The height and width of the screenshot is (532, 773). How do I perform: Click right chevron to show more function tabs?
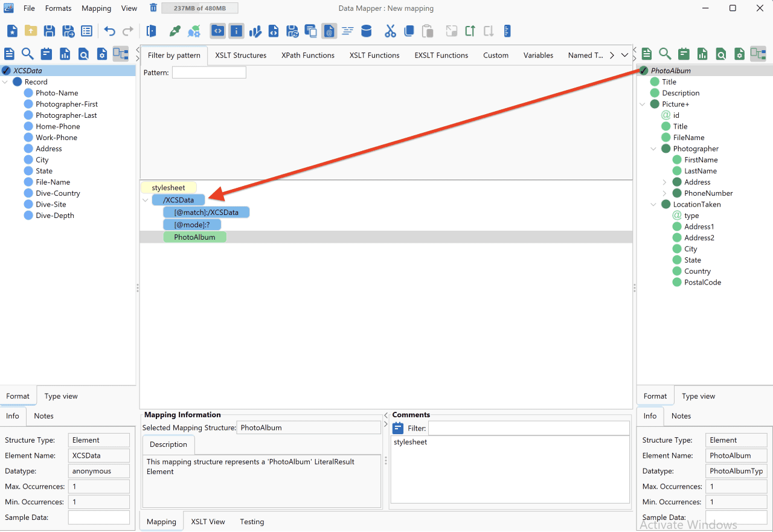[612, 55]
